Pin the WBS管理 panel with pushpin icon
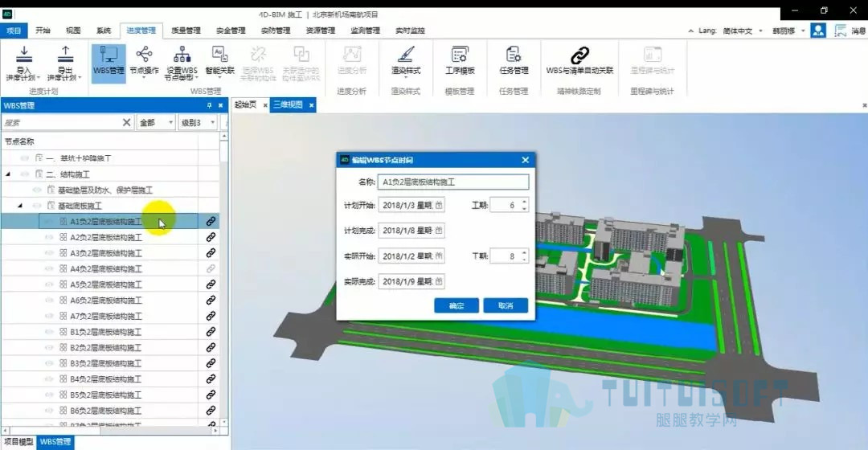 click(x=209, y=105)
